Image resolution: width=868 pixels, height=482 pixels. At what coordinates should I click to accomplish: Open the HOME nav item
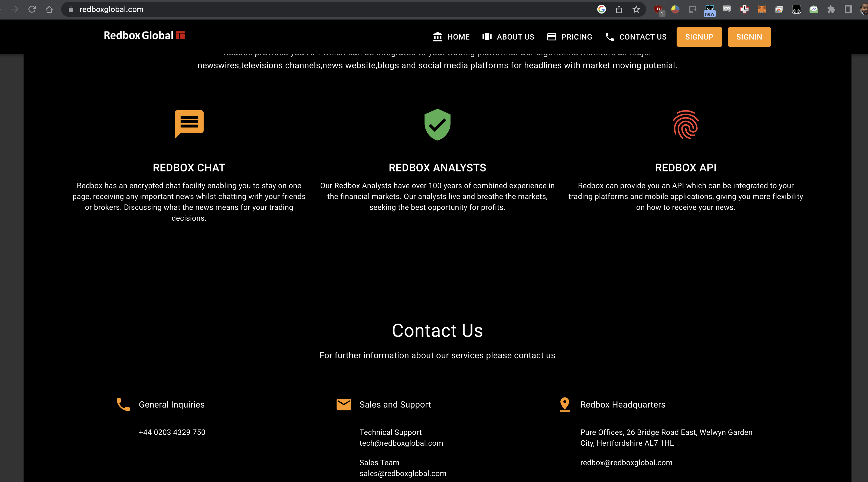(x=451, y=37)
